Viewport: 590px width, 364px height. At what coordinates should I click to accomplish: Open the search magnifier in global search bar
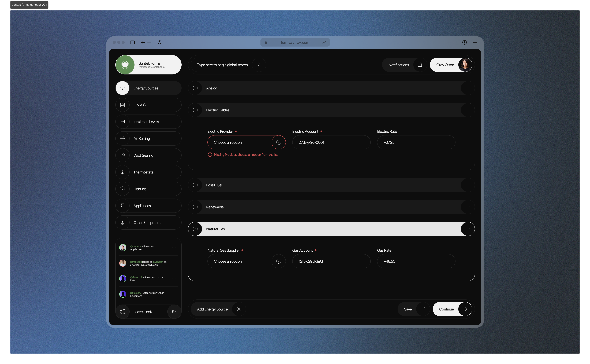(x=259, y=65)
